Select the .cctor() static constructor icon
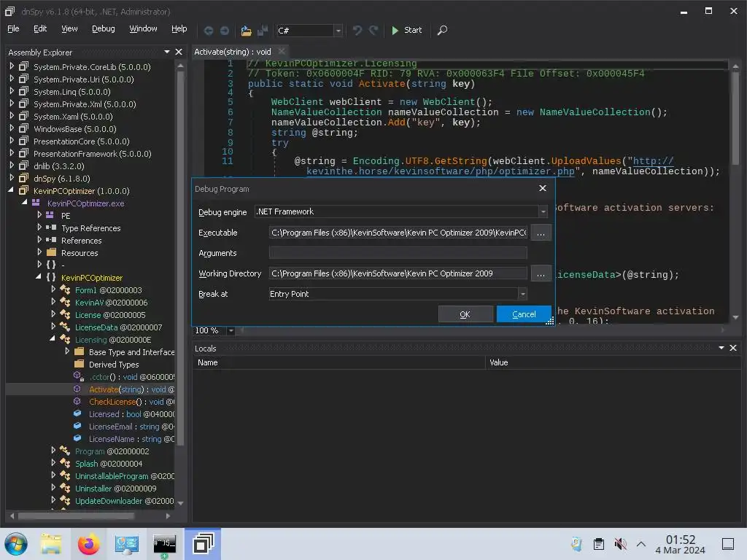Image resolution: width=747 pixels, height=560 pixels. (x=78, y=377)
